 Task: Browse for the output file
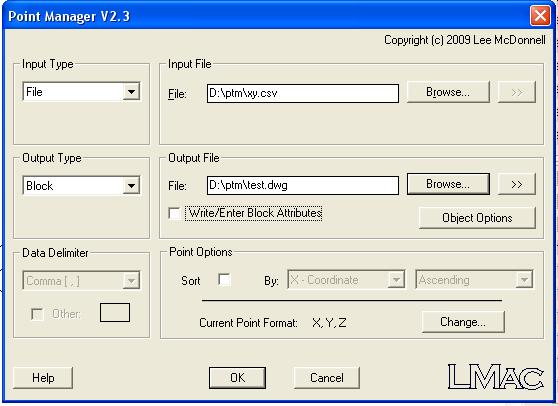pyautogui.click(x=448, y=184)
